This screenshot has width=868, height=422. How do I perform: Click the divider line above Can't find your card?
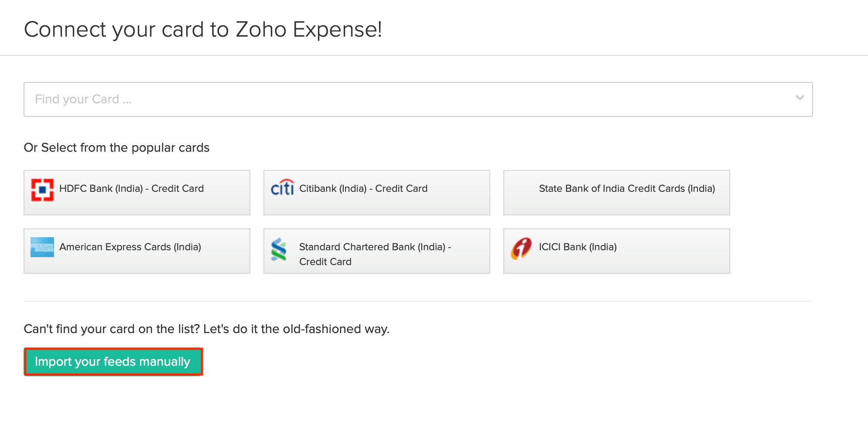click(x=418, y=301)
